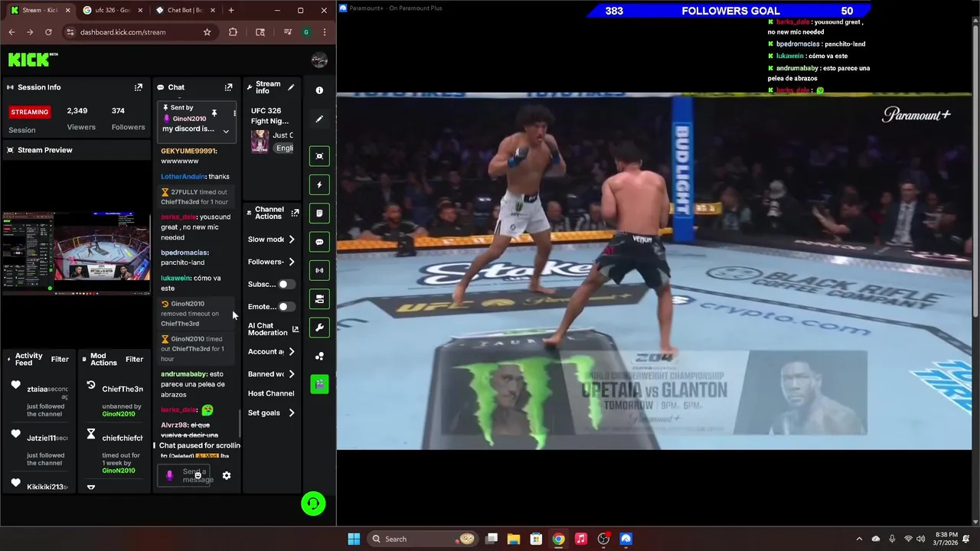This screenshot has width=980, height=551.
Task: Click Jatziel11 in Activity Feed
Action: pos(41,439)
